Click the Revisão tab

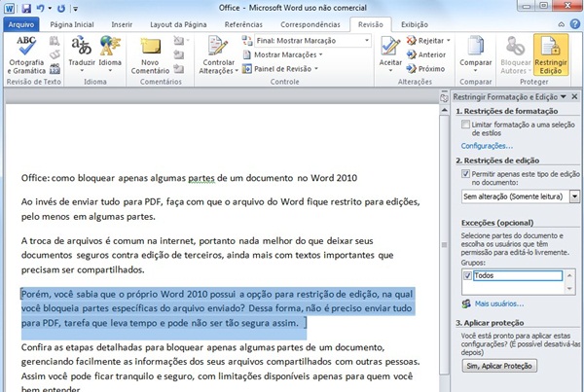click(x=371, y=24)
